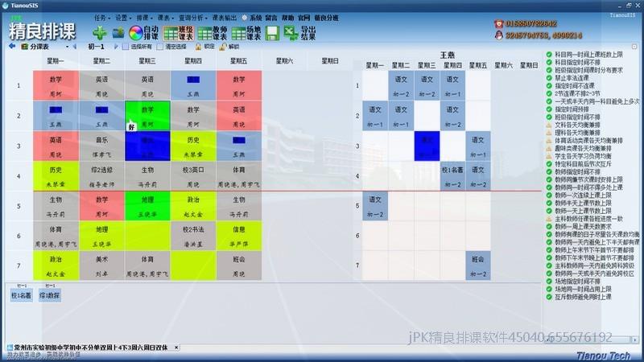Open the 班级课表 class timetable view
The image size is (644, 362).
pos(178,33)
